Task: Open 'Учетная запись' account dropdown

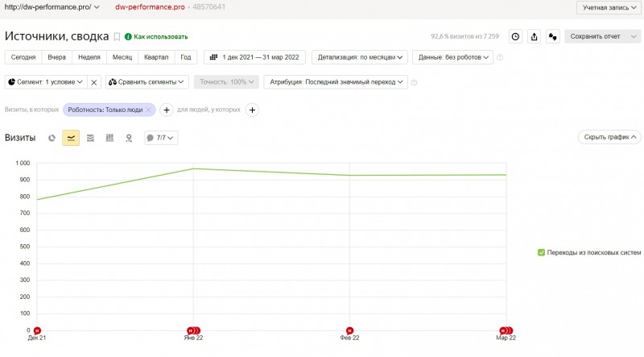Action: [609, 7]
